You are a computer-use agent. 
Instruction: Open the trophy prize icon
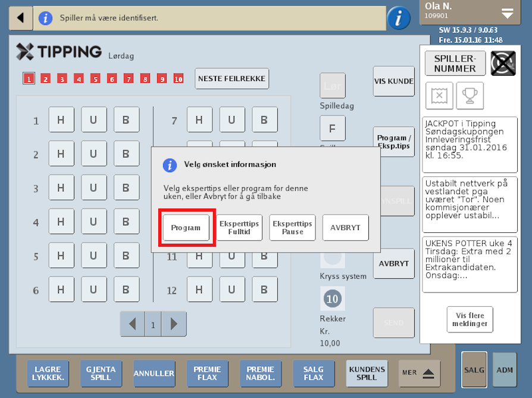[x=470, y=95]
